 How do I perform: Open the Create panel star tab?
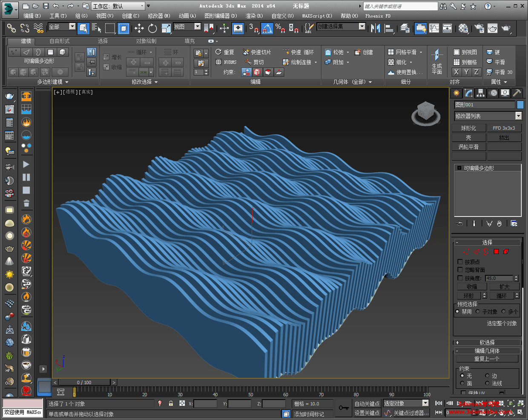click(x=457, y=93)
